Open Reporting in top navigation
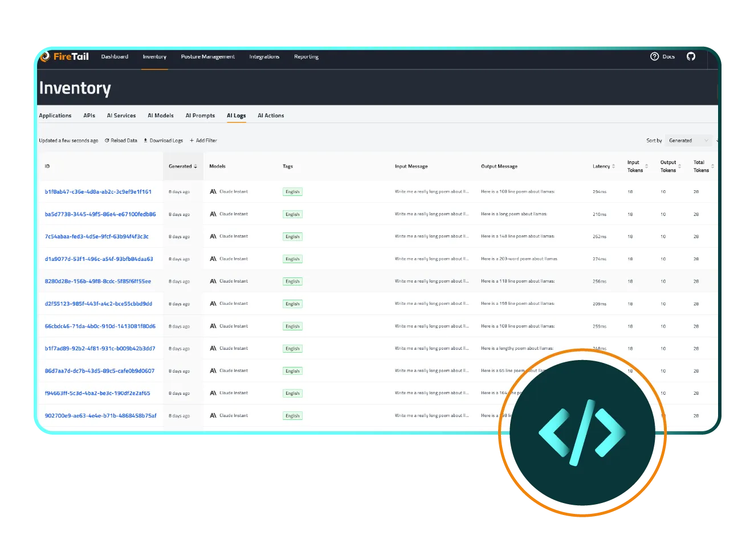This screenshot has height=560, width=750. point(306,56)
